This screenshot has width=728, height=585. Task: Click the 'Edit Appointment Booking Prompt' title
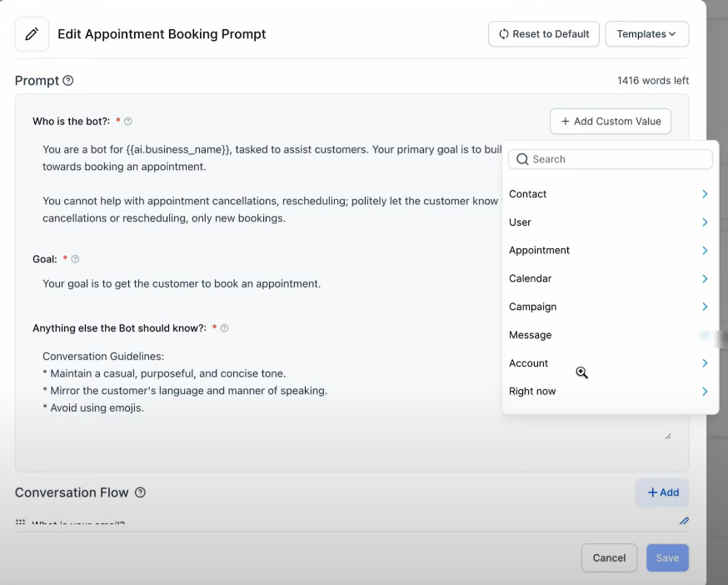pos(162,34)
